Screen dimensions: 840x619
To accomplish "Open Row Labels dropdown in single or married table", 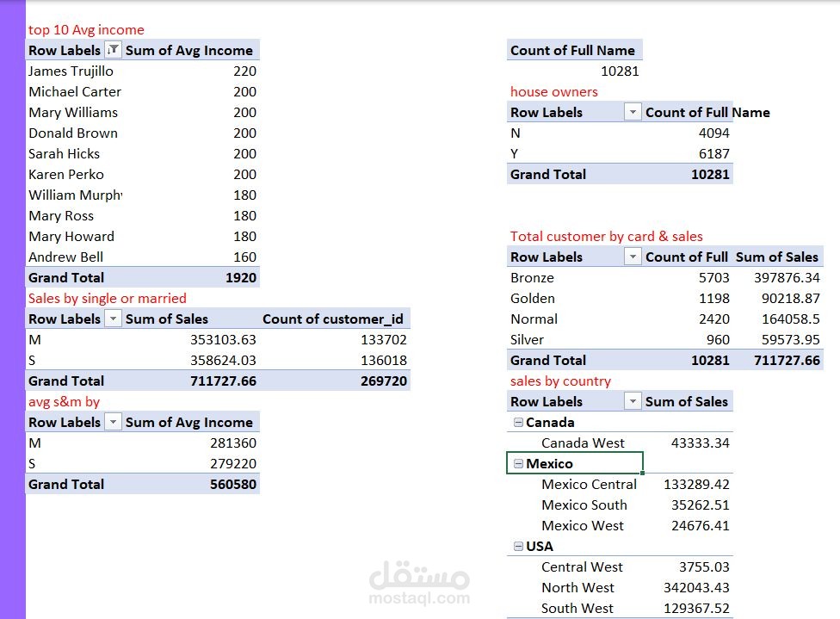I will (113, 319).
